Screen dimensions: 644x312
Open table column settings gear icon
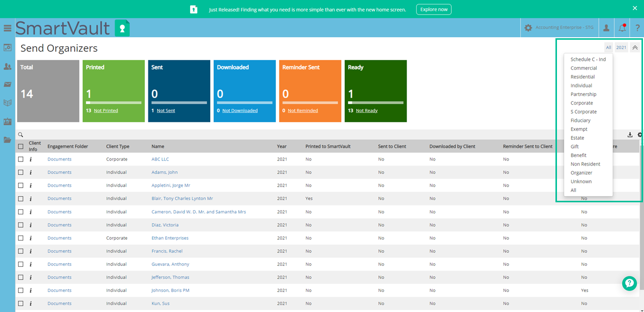coord(639,135)
